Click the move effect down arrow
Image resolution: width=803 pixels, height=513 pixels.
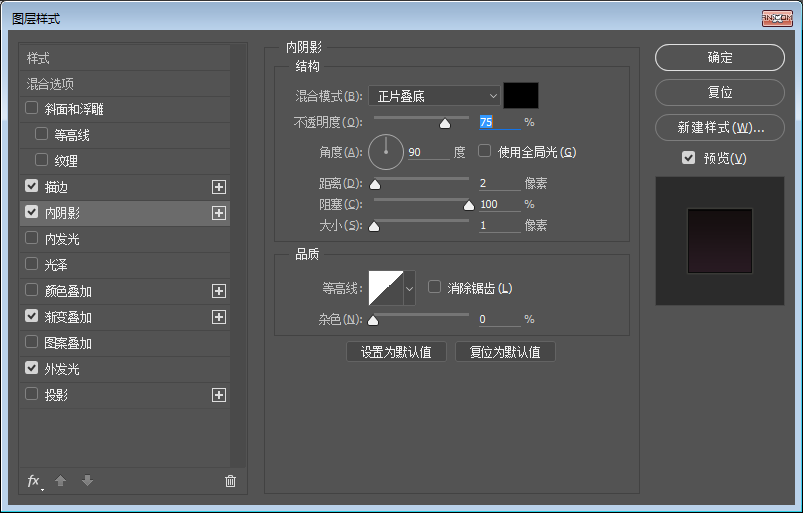(x=88, y=481)
